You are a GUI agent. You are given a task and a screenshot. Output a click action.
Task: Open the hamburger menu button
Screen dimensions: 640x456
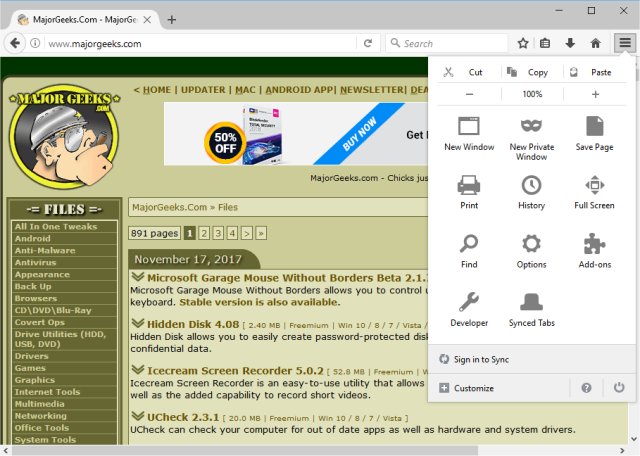pos(624,42)
